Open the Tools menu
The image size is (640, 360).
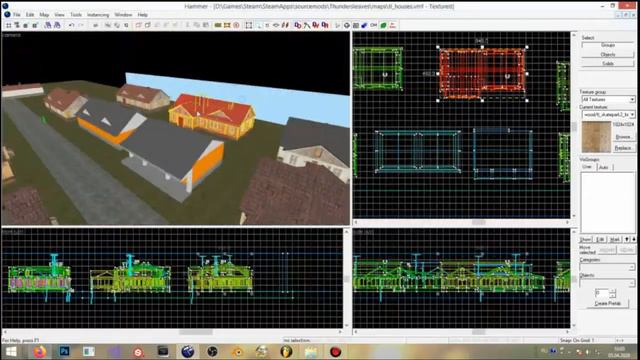coord(76,15)
